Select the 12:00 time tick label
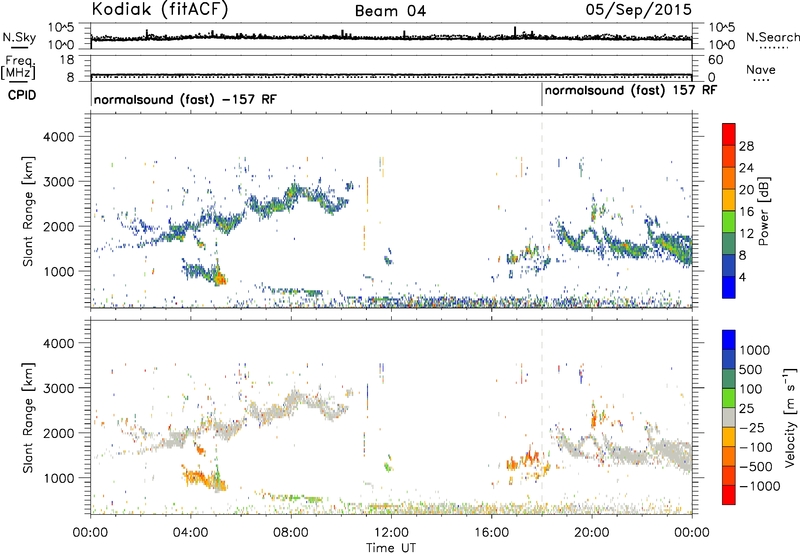This screenshot has height=554, width=800. [391, 533]
